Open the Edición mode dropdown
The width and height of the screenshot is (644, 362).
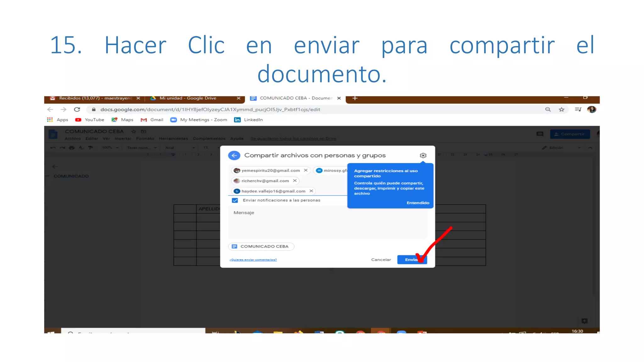[x=561, y=148]
